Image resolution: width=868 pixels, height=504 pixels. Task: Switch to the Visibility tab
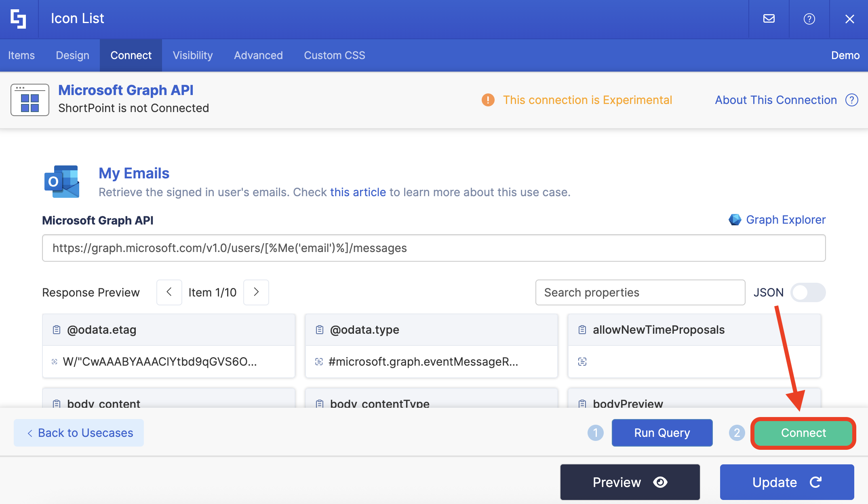click(x=193, y=55)
